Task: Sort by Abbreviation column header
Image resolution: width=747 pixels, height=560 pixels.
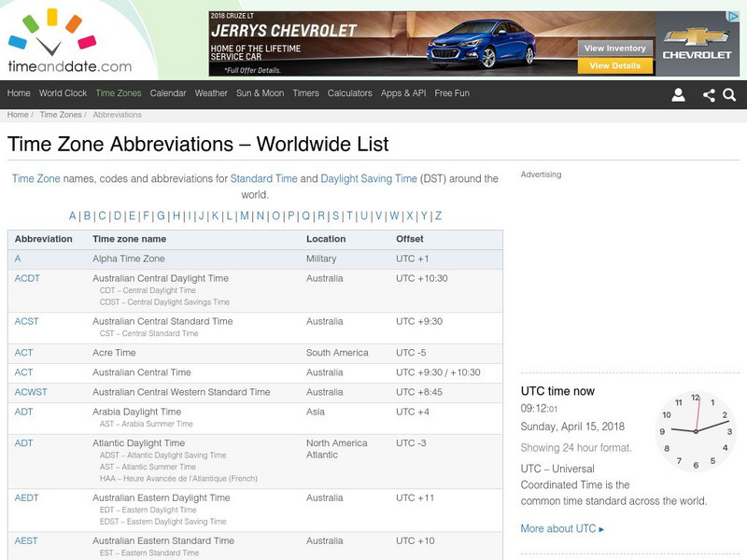Action: 43,239
